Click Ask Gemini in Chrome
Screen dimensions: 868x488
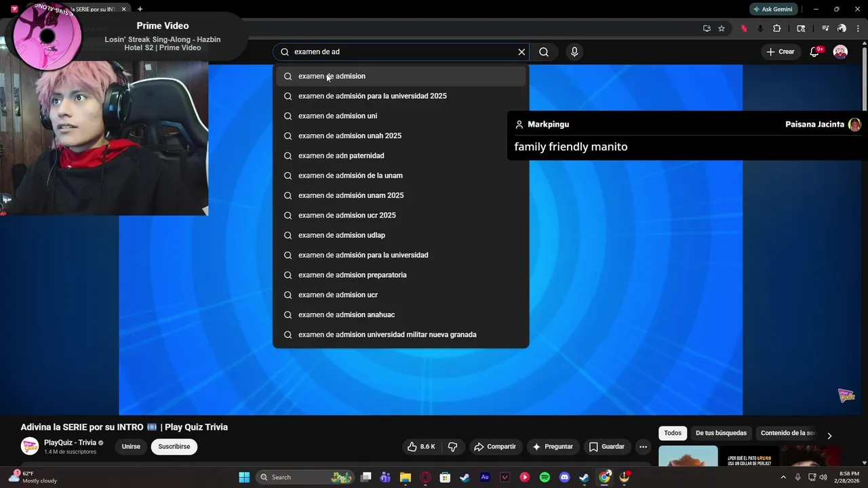[x=773, y=9]
